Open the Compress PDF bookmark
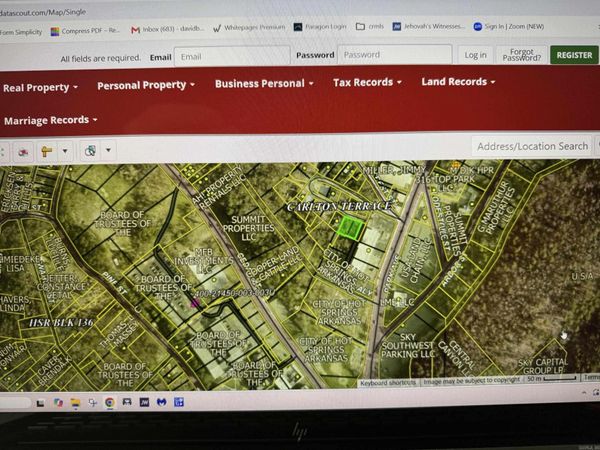This screenshot has width=600, height=450. pos(85,31)
